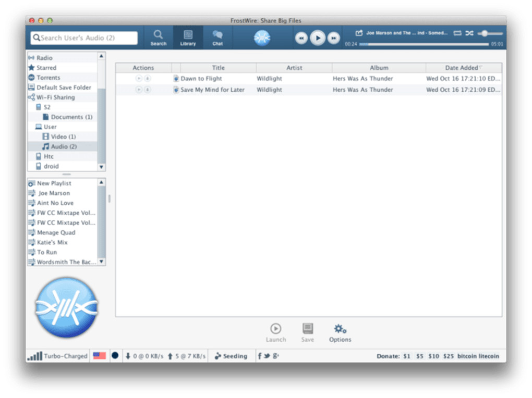Select Radio in the library sidebar
The image size is (532, 398).
coord(63,58)
